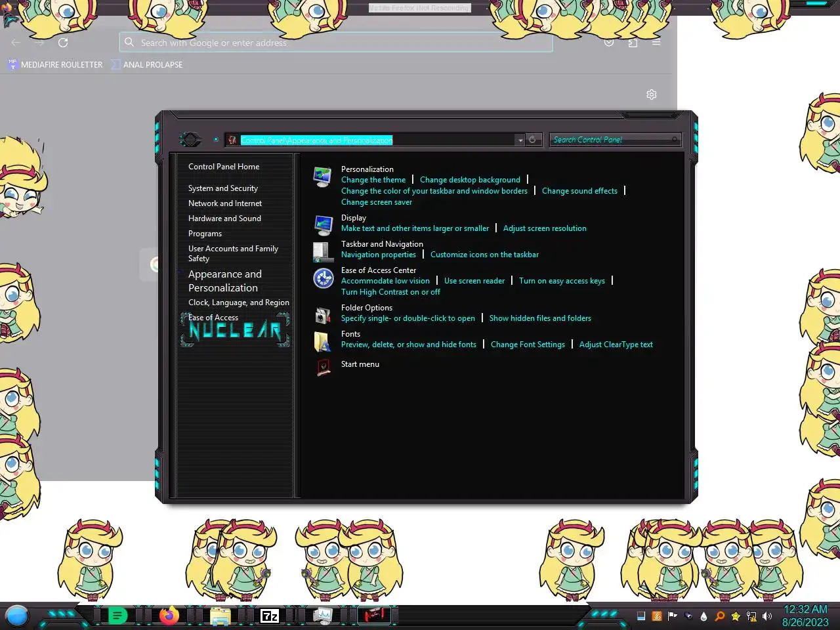Open File Explorer from the taskbar
The width and height of the screenshot is (840, 630).
click(x=220, y=616)
